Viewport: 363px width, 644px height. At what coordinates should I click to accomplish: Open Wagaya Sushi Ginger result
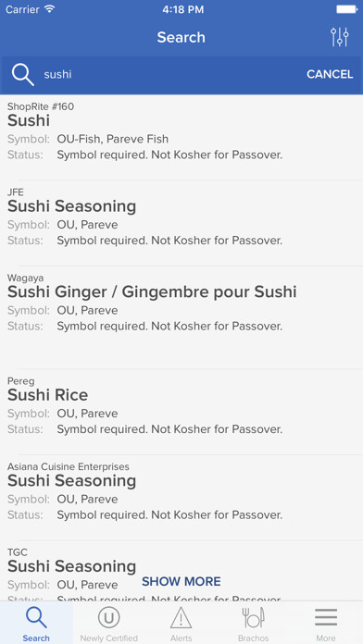tap(181, 317)
